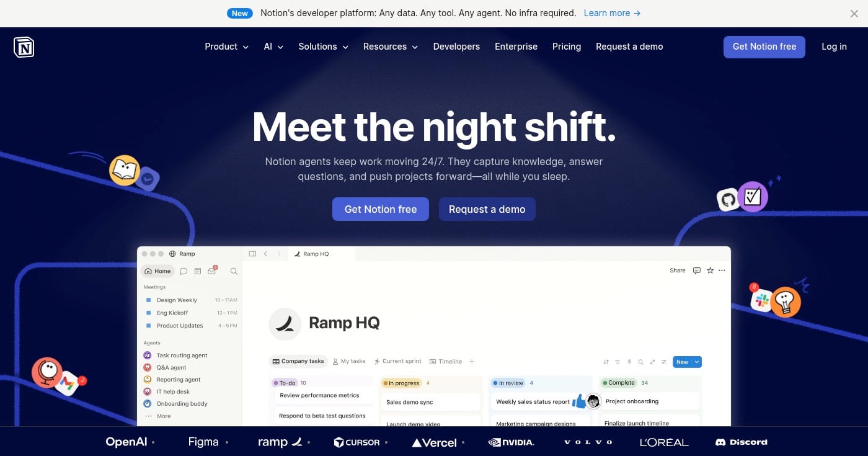868x456 pixels.
Task: Click Get Notion free in the top navigation
Action: click(x=764, y=47)
